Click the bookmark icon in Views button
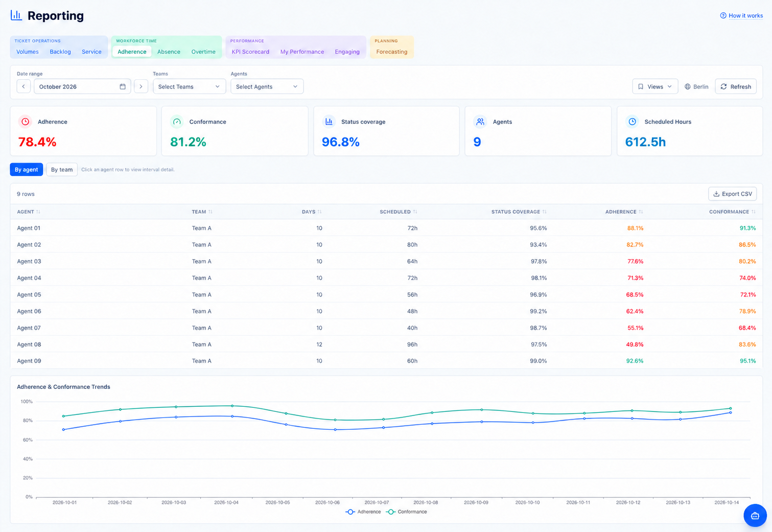 [641, 86]
